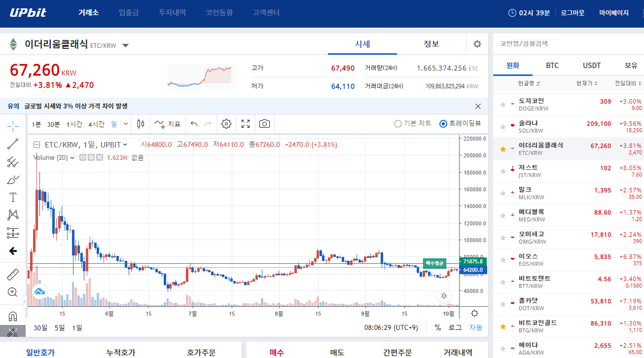Open the Volume indicator settings gear
The image size is (644, 358).
91,158
